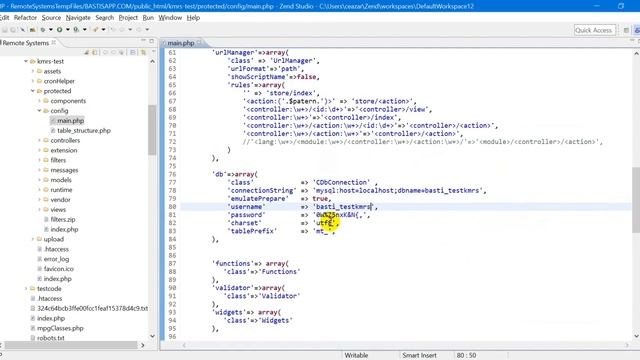Expand the assets folder node
Viewport: 640px width, 360px height.
[x=33, y=71]
